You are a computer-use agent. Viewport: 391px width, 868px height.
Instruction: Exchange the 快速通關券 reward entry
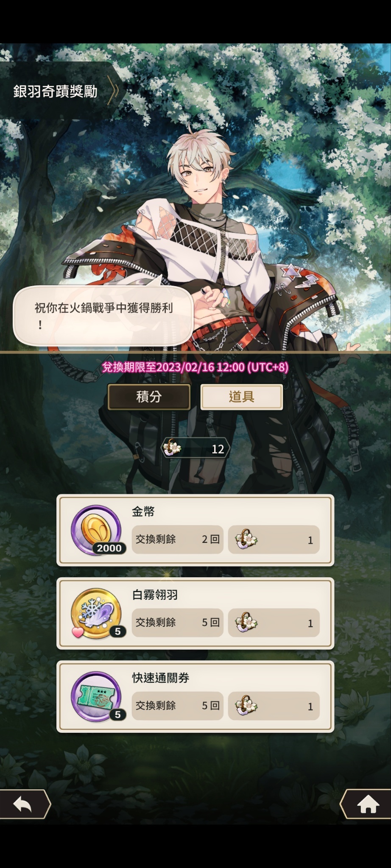click(195, 696)
